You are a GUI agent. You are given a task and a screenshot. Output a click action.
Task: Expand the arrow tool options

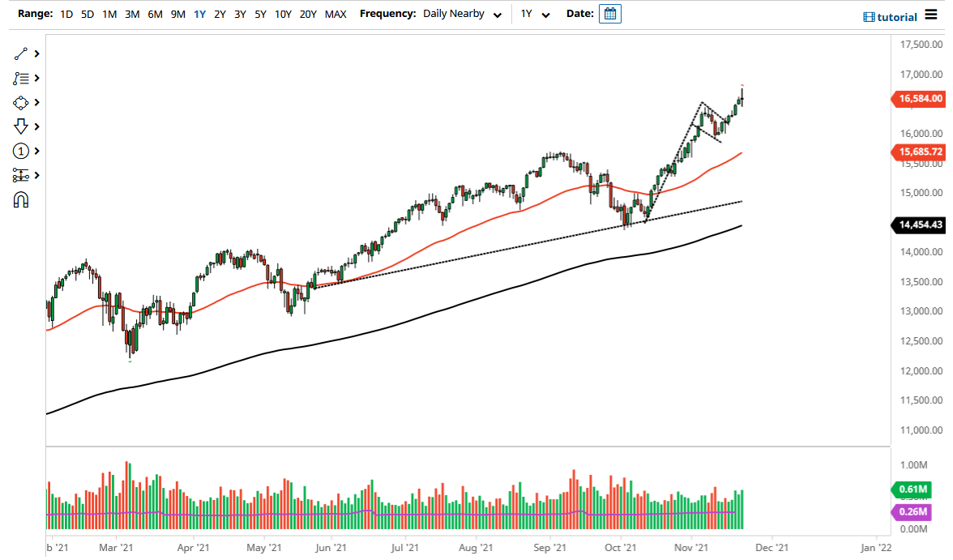(36, 126)
